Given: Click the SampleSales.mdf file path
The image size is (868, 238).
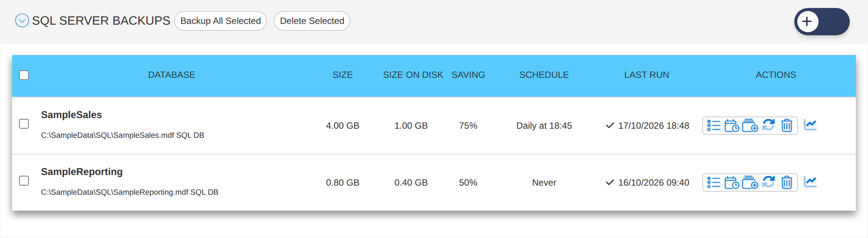Looking at the screenshot, I should 122,135.
